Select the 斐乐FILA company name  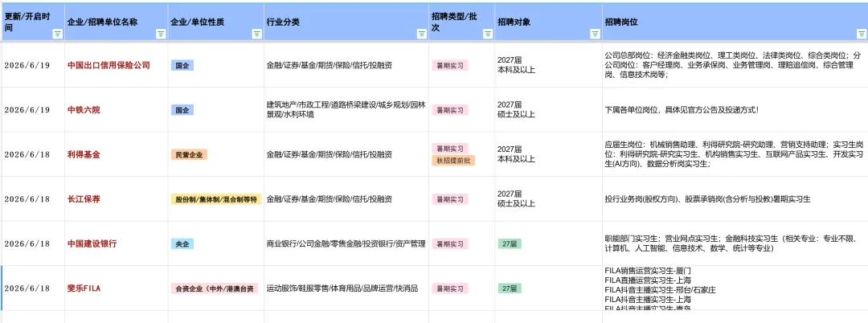tap(84, 288)
